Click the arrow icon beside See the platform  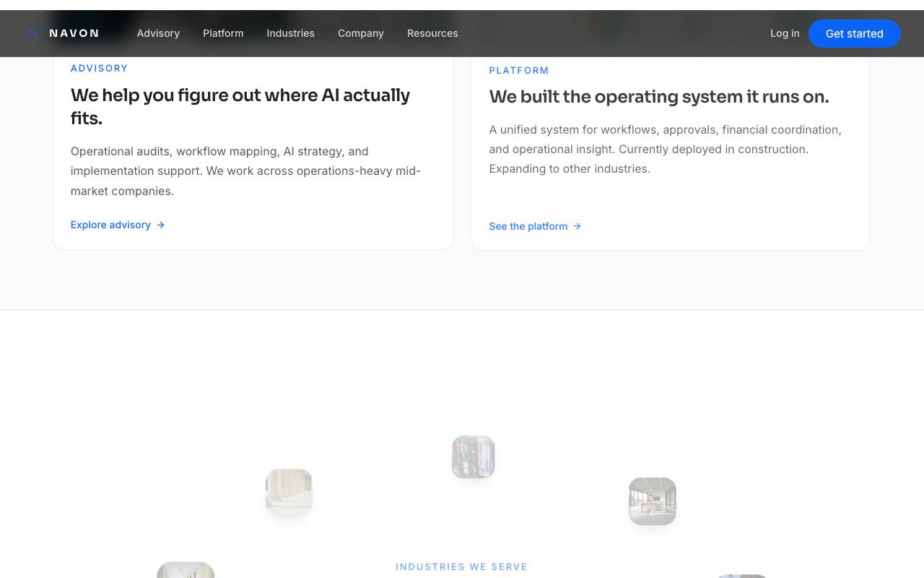pyautogui.click(x=577, y=226)
